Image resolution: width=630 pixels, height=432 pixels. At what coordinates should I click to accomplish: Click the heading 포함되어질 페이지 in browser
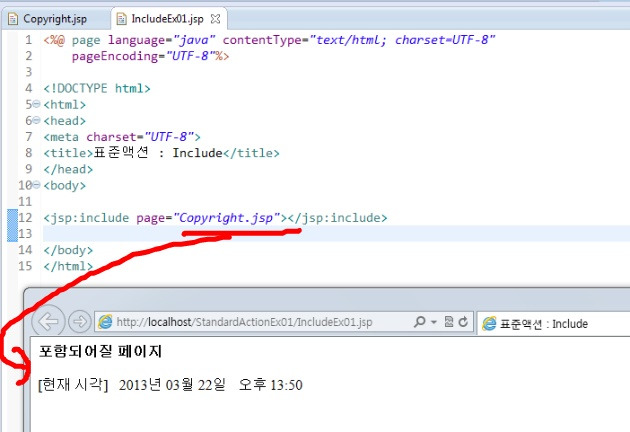pos(100,351)
